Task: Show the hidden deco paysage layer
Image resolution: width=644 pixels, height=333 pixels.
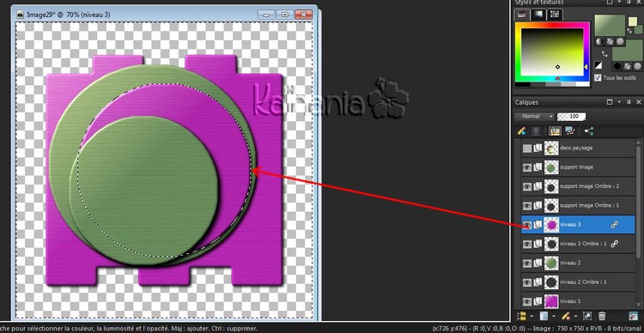Action: pyautogui.click(x=527, y=148)
